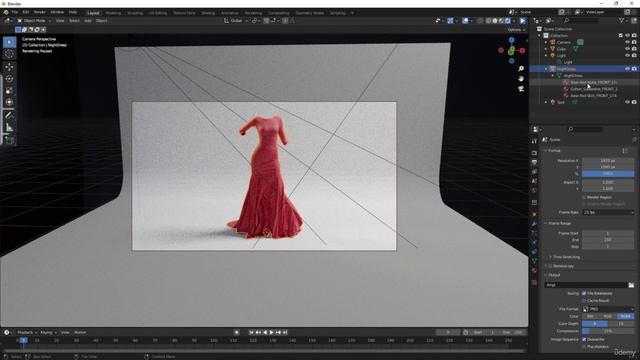Select the RGBA color mode button
This screenshot has width=640, height=360.
pyautogui.click(x=625, y=316)
